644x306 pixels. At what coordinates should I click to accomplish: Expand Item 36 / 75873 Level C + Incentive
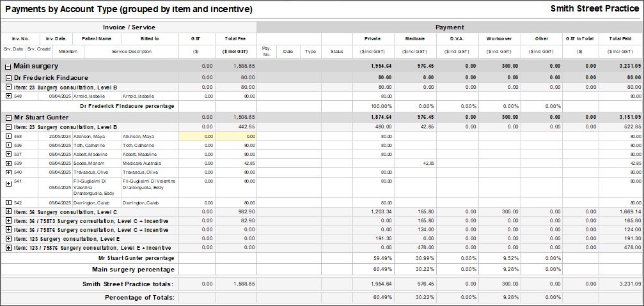tap(8, 220)
